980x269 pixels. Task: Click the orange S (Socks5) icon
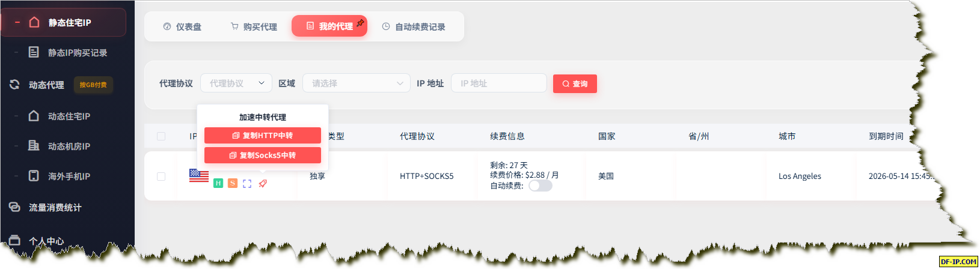click(233, 183)
